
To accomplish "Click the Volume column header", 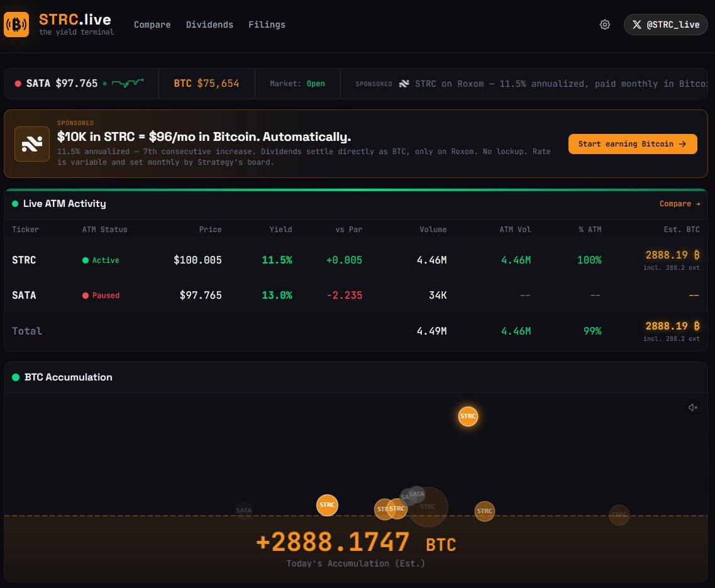I will [433, 230].
